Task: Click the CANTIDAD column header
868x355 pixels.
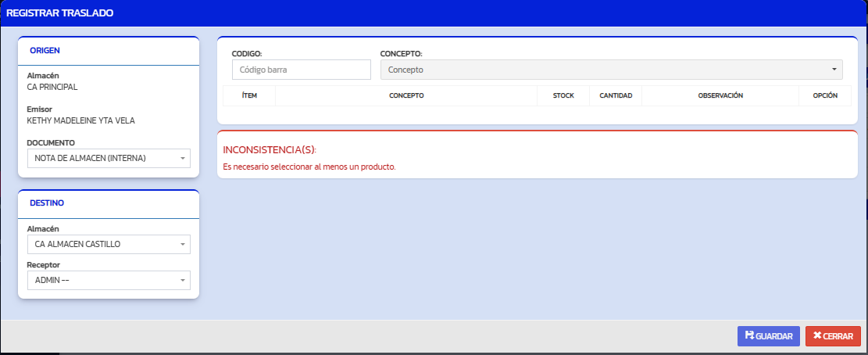Action: [x=616, y=95]
